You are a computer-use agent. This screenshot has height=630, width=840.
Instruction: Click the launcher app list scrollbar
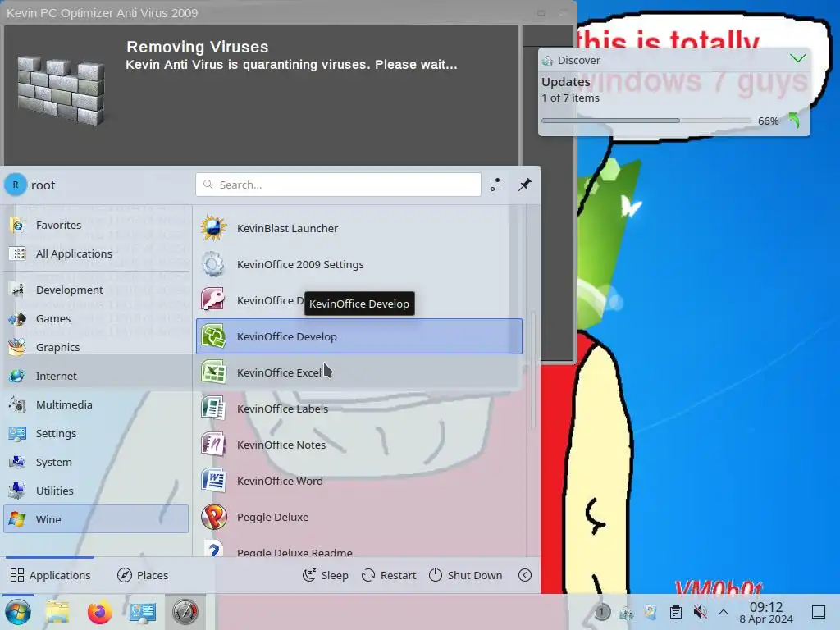point(532,370)
